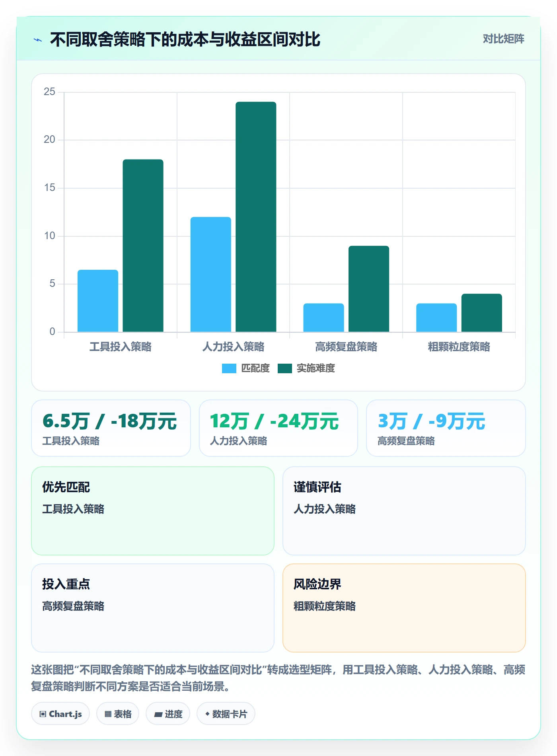The image size is (557, 756).
Task: Click the chart title 不同取舍策略下的成本与收益区间对比
Action: (x=185, y=40)
